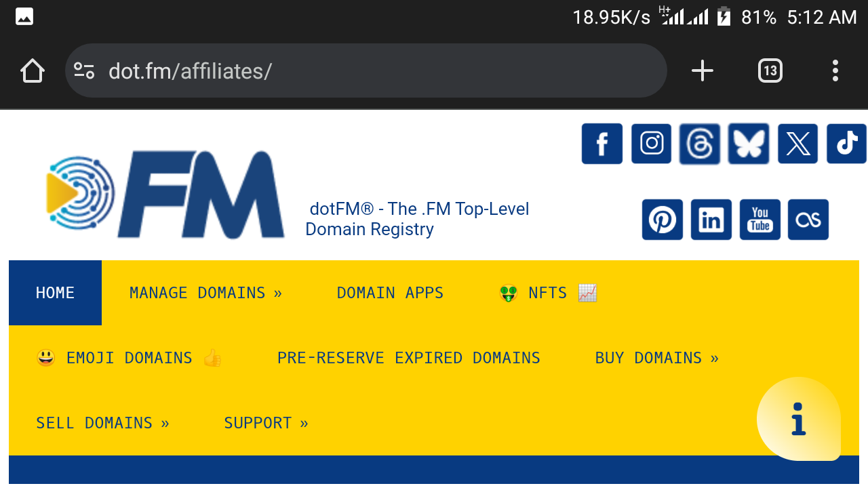Tap the 81% battery percentage text
The height and width of the screenshot is (488, 868).
759,17
